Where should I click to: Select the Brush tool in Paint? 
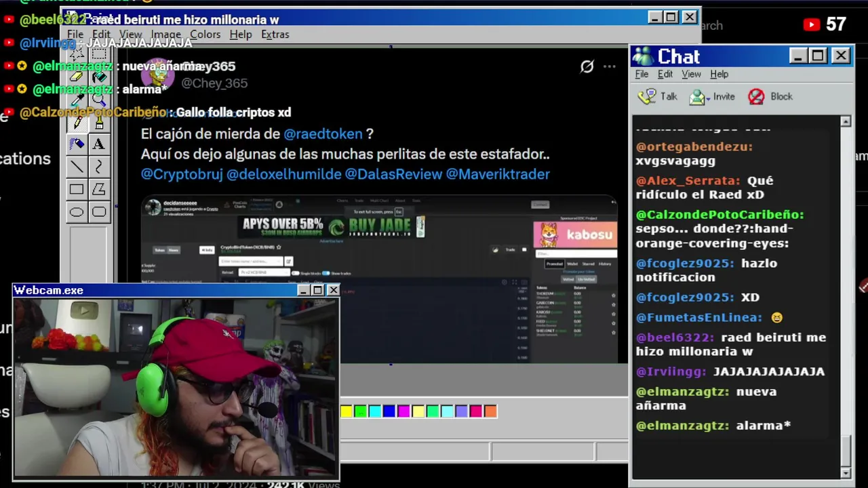[x=99, y=122]
